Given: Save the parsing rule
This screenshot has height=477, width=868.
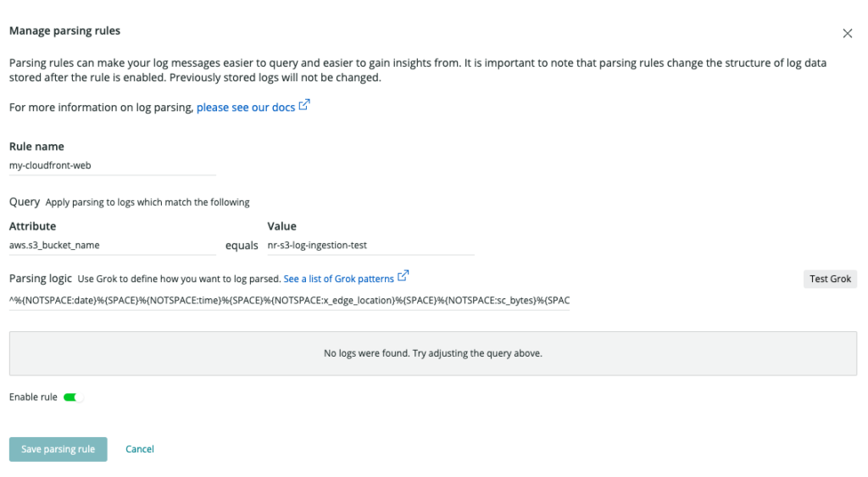Looking at the screenshot, I should 58,449.
